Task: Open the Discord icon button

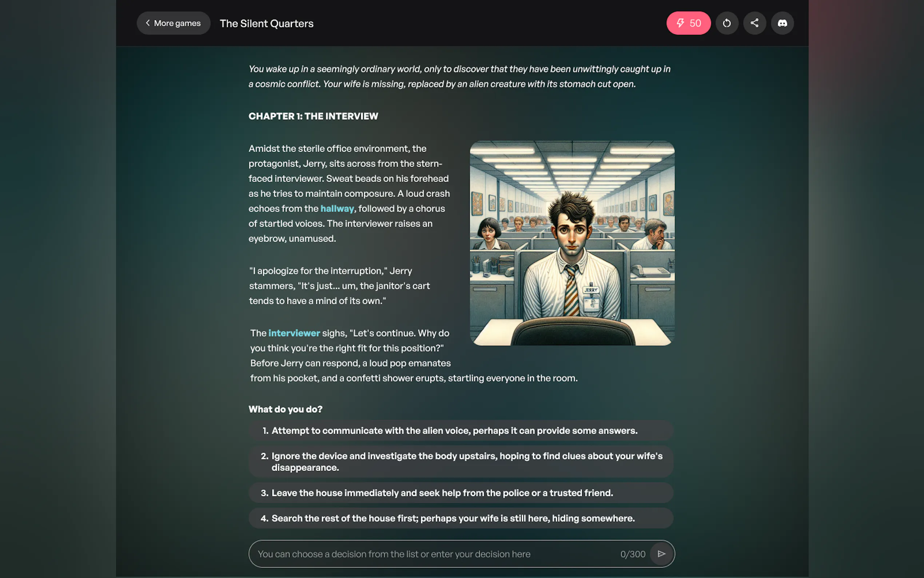Action: click(782, 23)
